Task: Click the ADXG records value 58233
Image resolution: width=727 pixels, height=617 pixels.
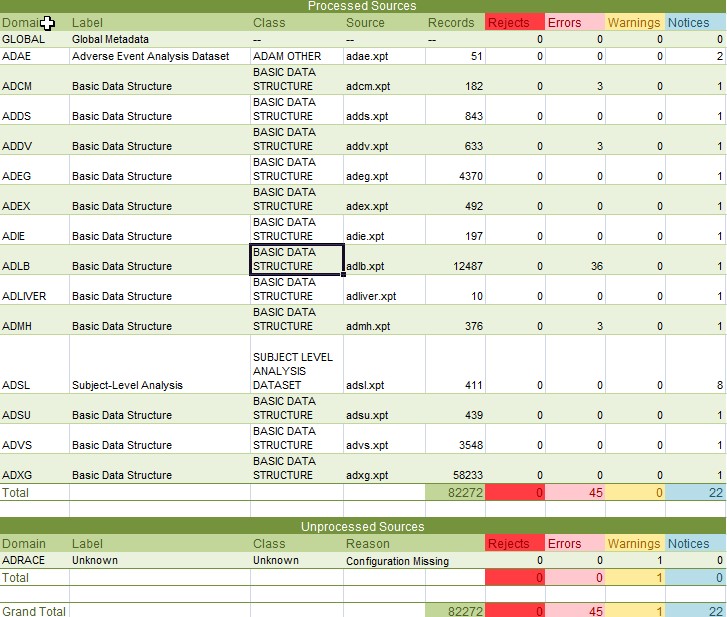Action: (455, 475)
